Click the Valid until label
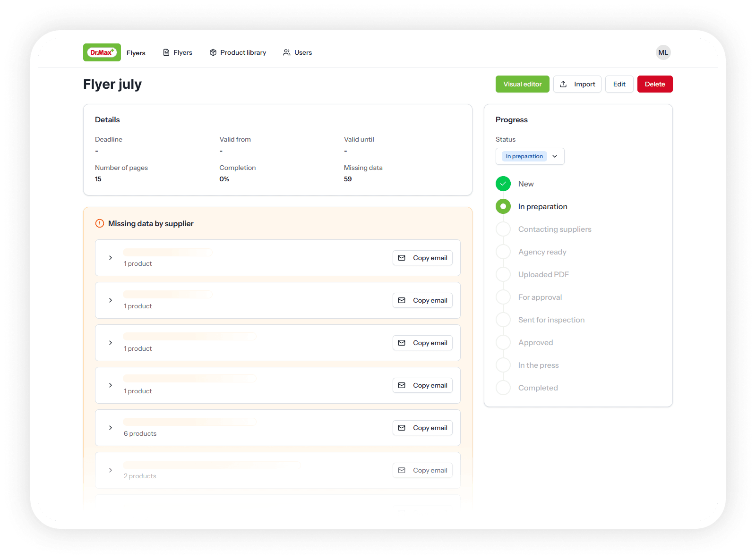The image size is (756, 559). (x=359, y=139)
